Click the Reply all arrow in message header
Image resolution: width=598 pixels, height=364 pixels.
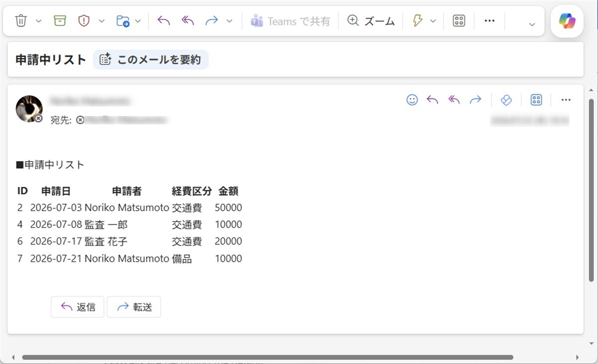[454, 100]
